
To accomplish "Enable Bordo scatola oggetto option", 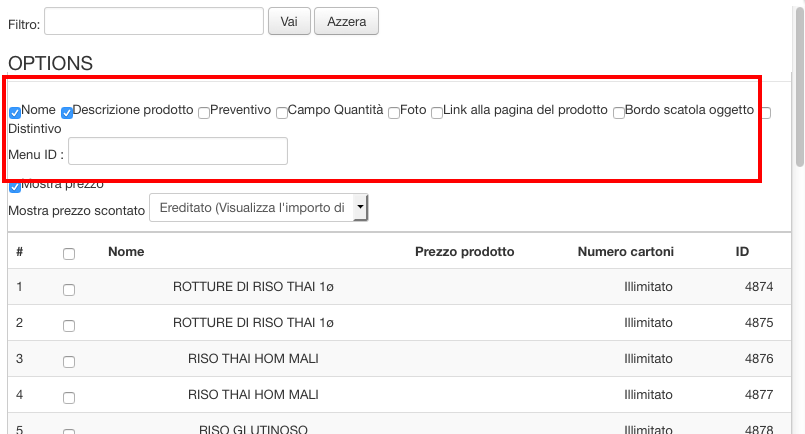I will tap(619, 113).
